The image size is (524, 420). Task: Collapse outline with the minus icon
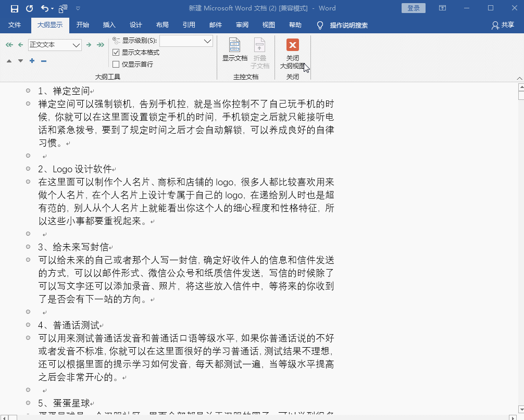tap(43, 61)
